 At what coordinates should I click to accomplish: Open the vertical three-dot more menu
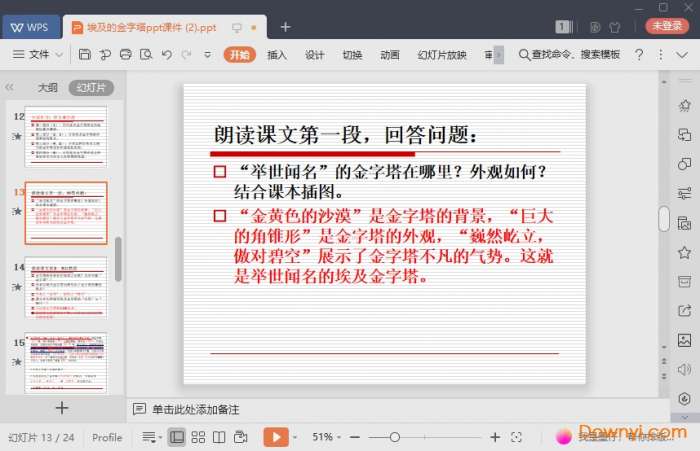[x=660, y=54]
